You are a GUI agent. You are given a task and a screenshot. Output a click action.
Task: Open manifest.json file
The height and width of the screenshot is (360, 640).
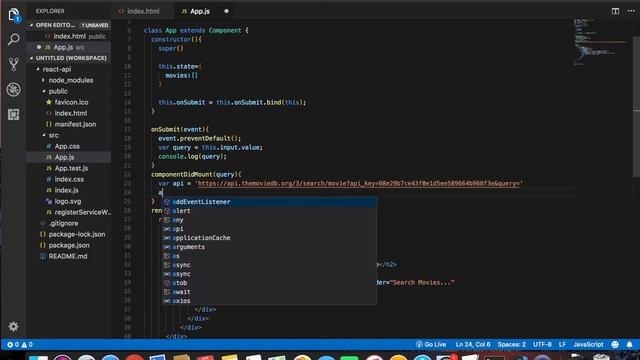(x=69, y=124)
